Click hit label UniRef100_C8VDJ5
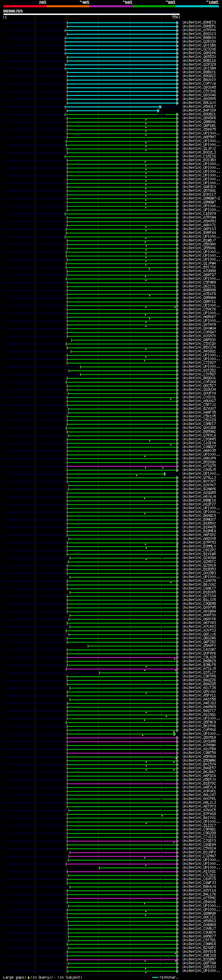Viewport: 222px width, 980px height. [199, 470]
